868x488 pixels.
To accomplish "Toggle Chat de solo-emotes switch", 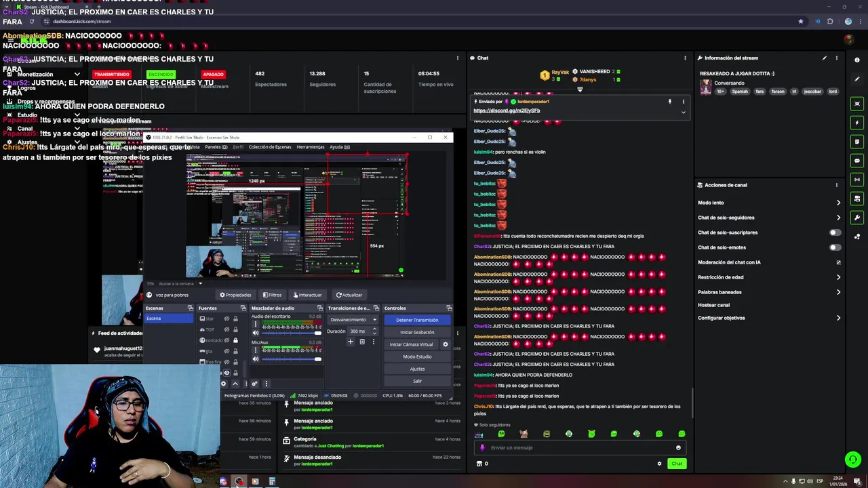I will (835, 247).
